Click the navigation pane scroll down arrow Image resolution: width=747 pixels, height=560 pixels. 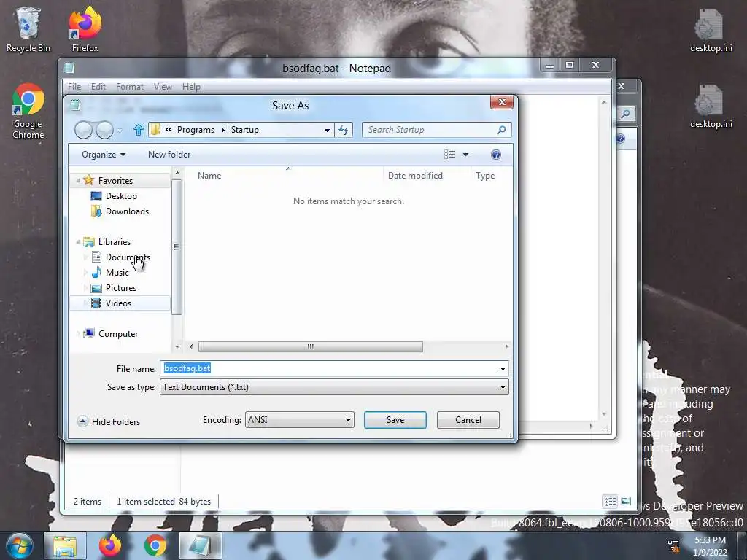pos(177,346)
